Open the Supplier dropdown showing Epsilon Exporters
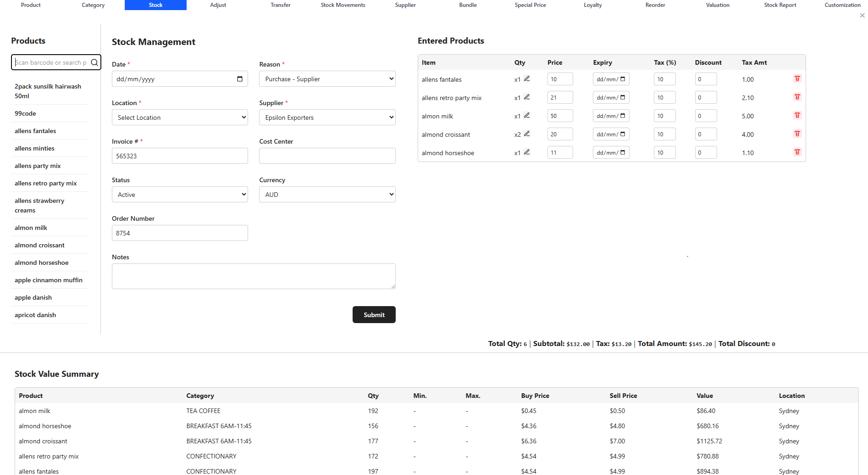This screenshot has height=475, width=868. point(327,117)
